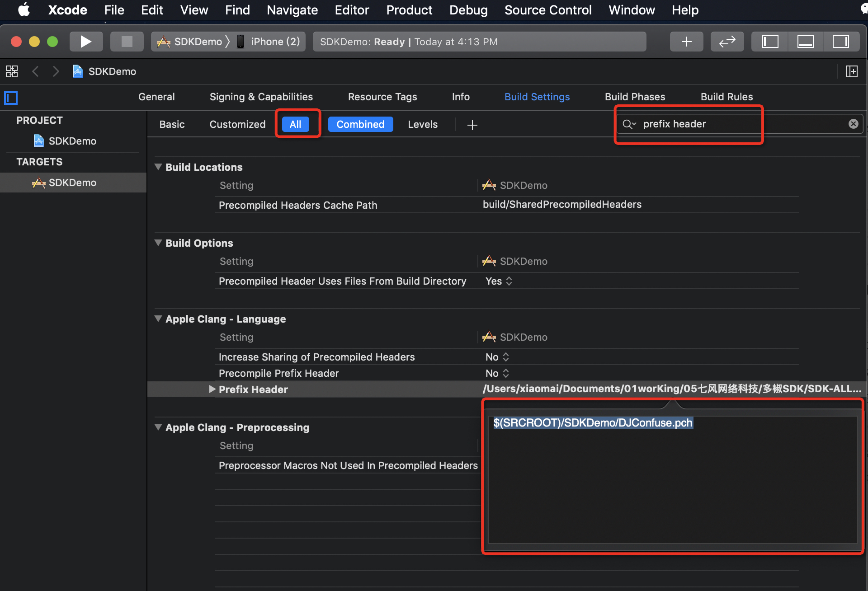
Task: Toggle the Inspectors right panel
Action: (840, 42)
